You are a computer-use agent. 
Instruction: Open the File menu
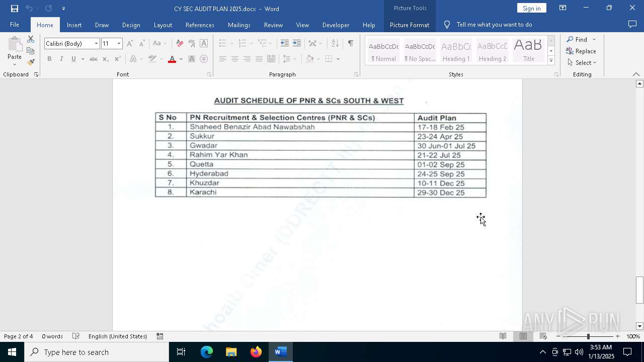(x=15, y=25)
